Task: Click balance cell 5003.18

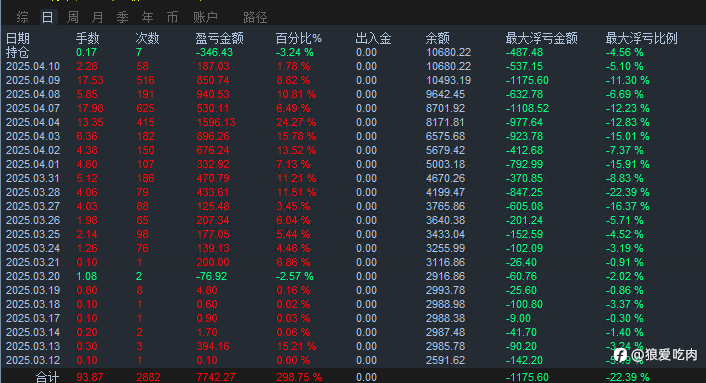Action: (x=445, y=164)
